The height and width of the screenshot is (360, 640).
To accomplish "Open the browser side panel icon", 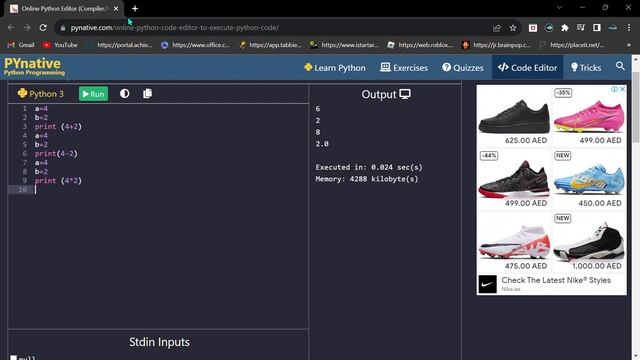I will 597,28.
